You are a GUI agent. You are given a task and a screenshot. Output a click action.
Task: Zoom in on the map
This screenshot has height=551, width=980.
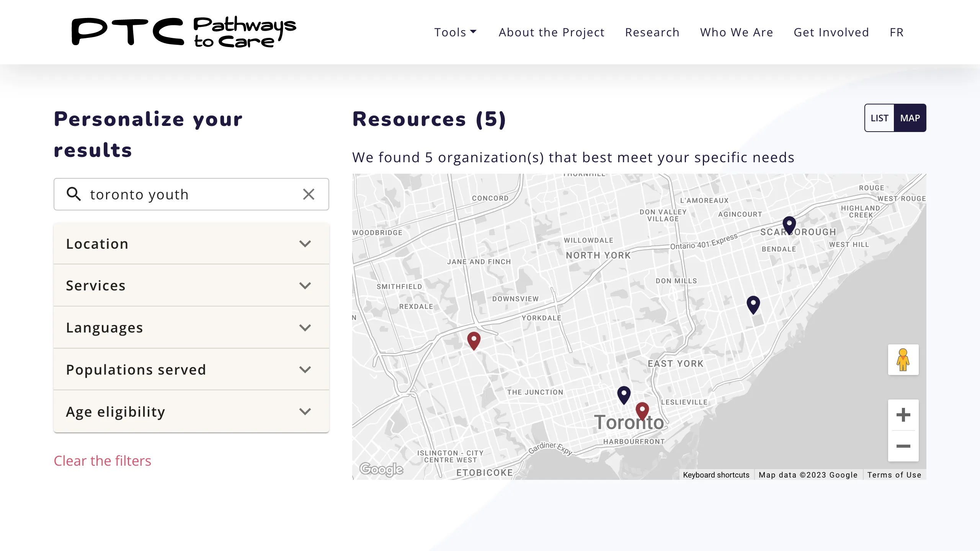(x=903, y=415)
